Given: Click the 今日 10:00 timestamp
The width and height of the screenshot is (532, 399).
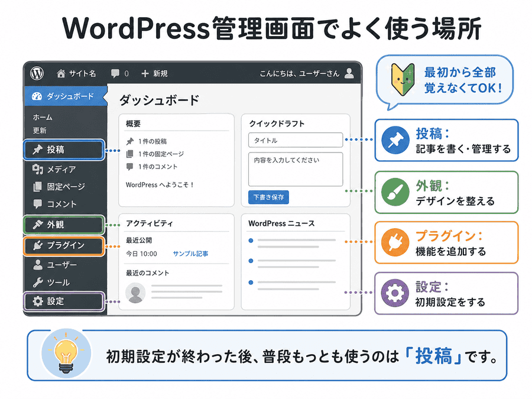Looking at the screenshot, I should pos(141,254).
